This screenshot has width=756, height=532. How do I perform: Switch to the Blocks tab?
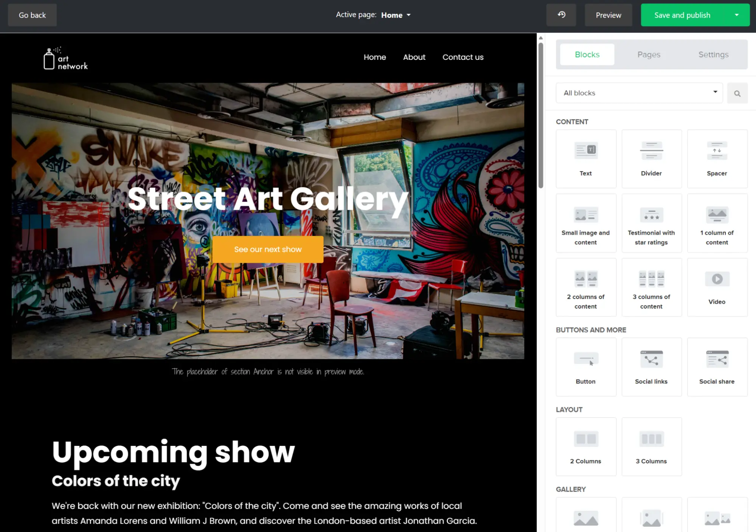pos(587,54)
